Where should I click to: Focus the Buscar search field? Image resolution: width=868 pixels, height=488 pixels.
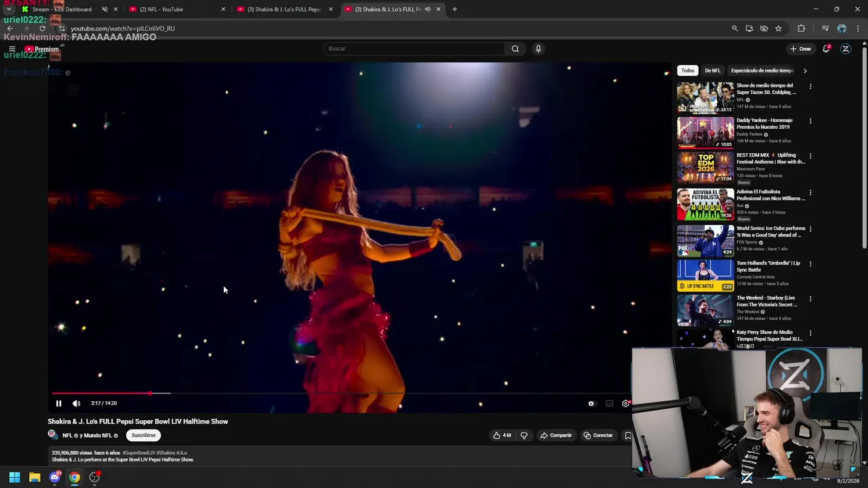(x=414, y=49)
